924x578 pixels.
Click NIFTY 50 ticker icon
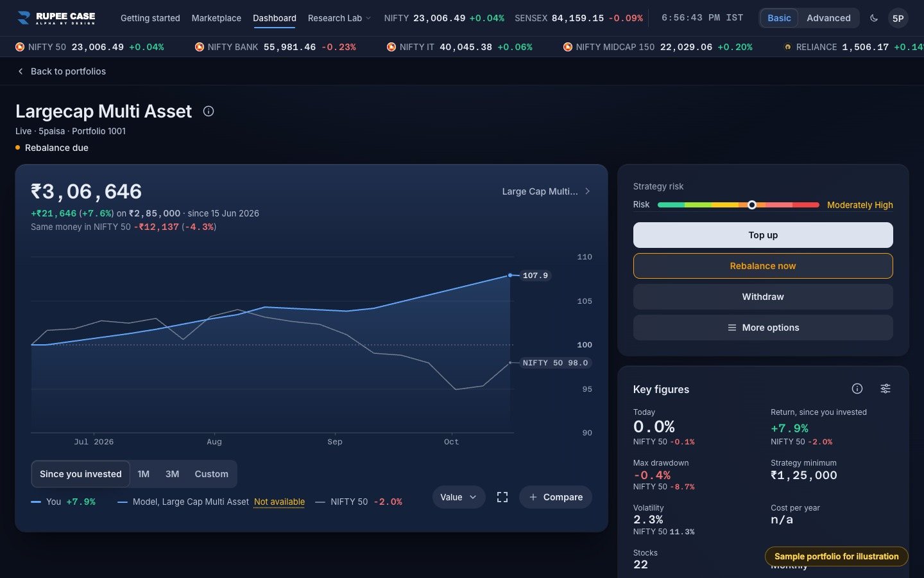20,47
